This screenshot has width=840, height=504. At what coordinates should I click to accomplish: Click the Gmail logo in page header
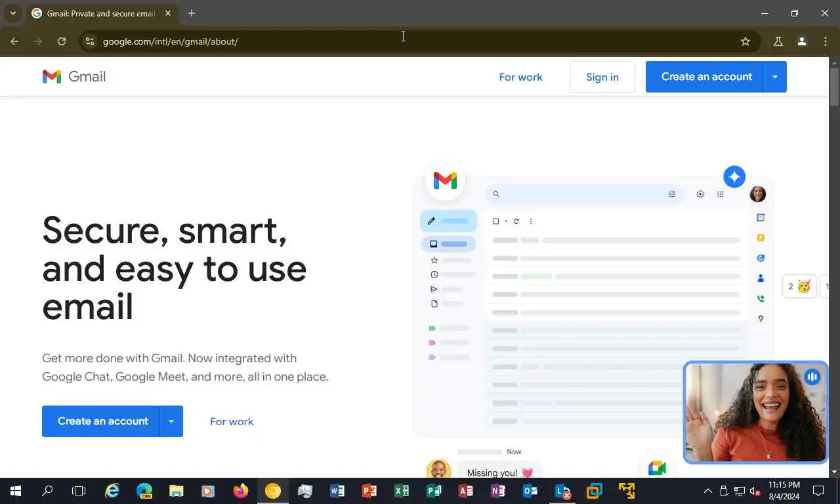point(74,77)
